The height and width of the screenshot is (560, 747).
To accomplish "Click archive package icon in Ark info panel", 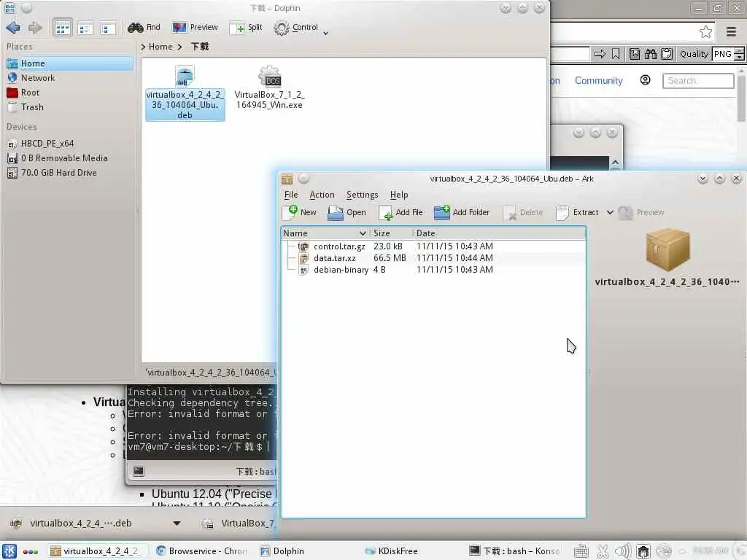I will pyautogui.click(x=667, y=249).
